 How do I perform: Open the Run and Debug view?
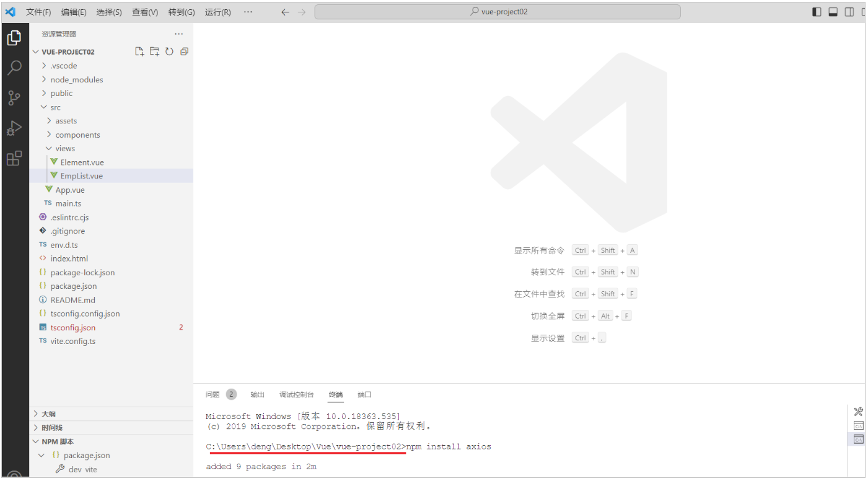pyautogui.click(x=14, y=128)
